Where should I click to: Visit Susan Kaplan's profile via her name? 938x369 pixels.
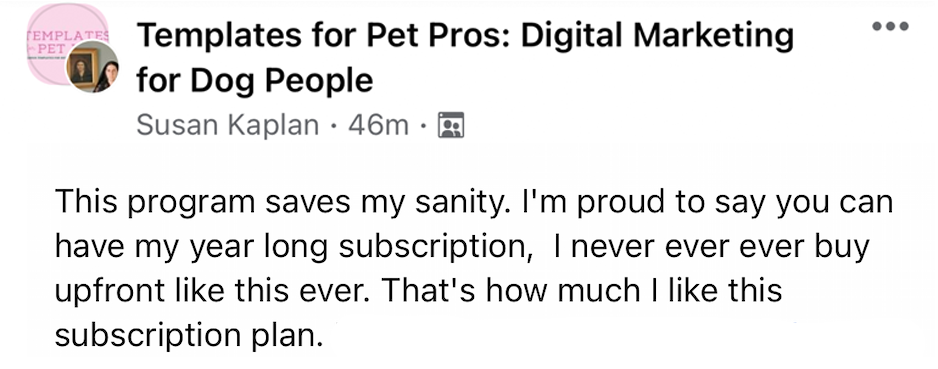(x=227, y=126)
